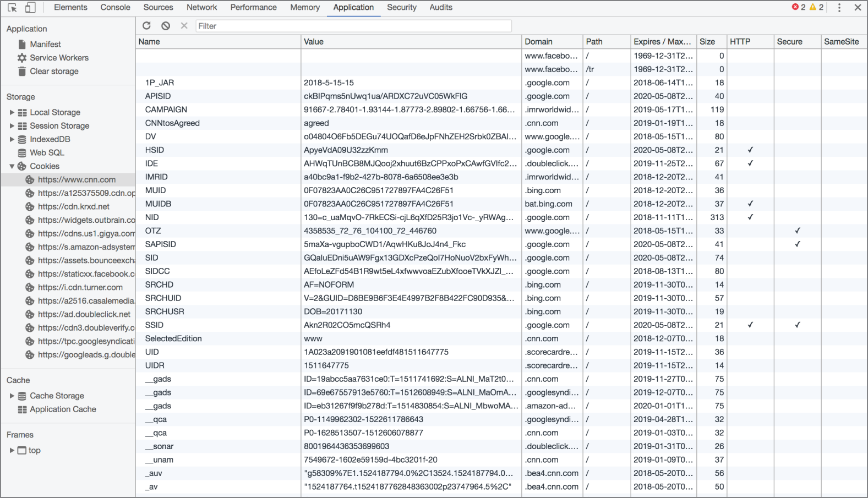This screenshot has height=498, width=868.
Task: Select cookies for https://i.cdn.turner.com
Action: (80, 287)
